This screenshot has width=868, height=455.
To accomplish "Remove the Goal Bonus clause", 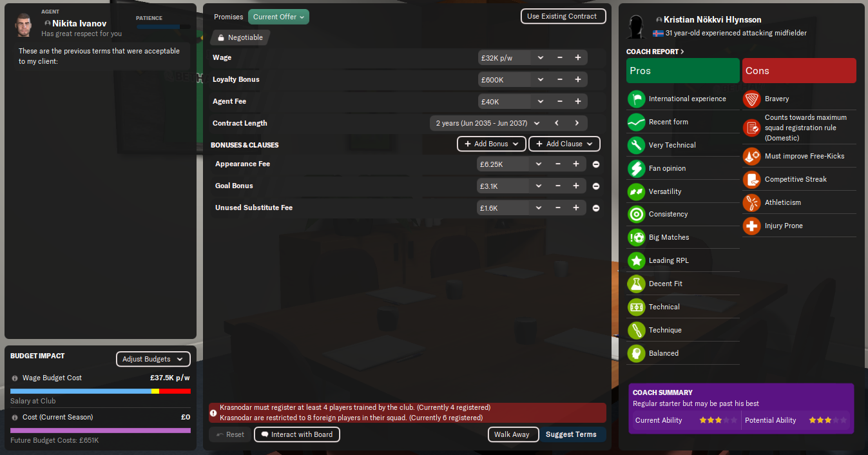I will (x=596, y=186).
